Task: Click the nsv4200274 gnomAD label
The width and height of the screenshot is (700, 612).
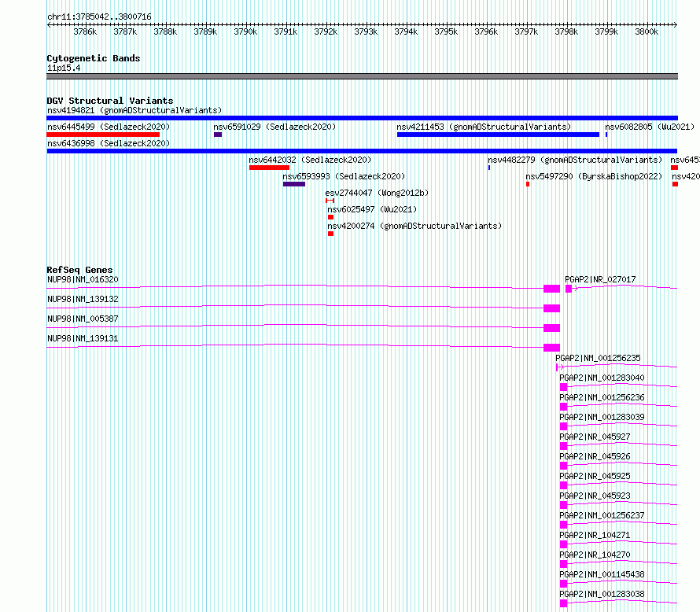Action: (414, 226)
